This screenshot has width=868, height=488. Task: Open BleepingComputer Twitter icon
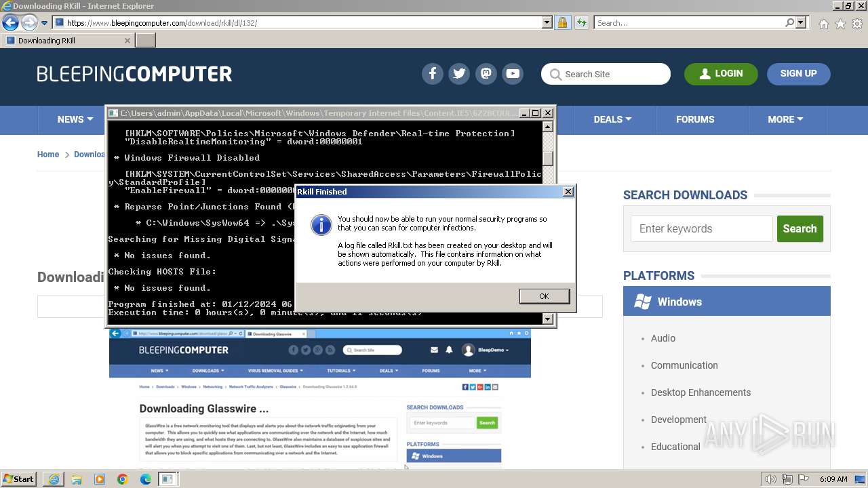click(459, 74)
